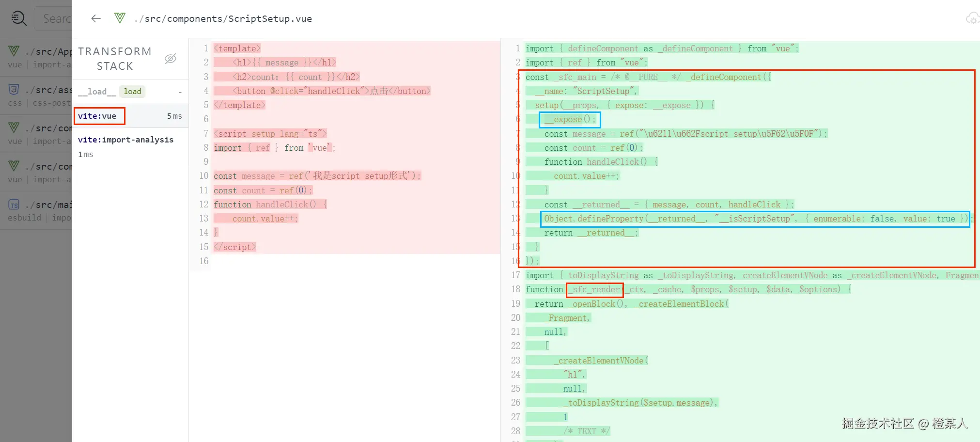Open ./src/mai esbuild module in list
Image resolution: width=980 pixels, height=442 pixels.
click(x=36, y=210)
